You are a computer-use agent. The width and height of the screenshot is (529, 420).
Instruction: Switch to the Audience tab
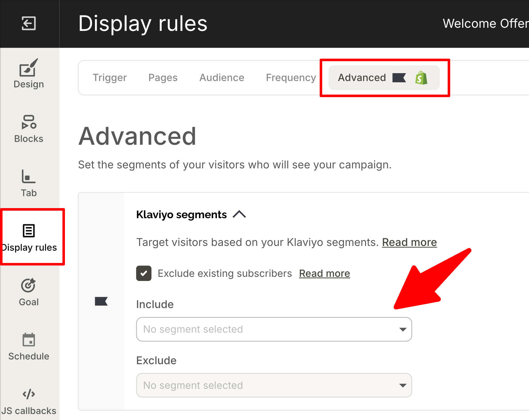(222, 78)
